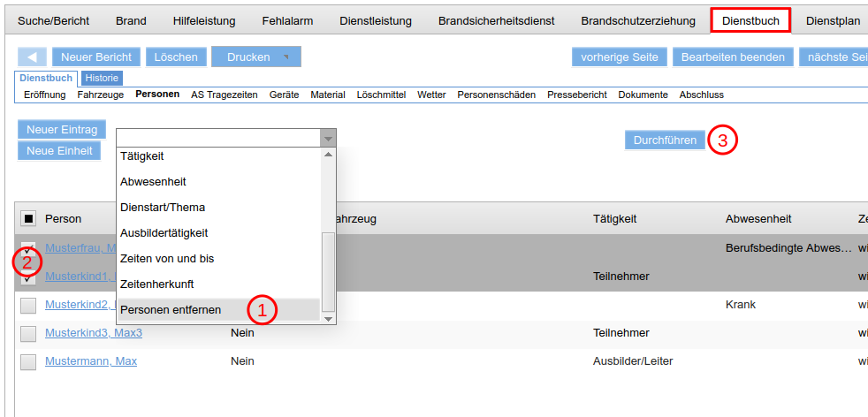
Task: Collapse the action combo box arrow
Action: point(328,139)
